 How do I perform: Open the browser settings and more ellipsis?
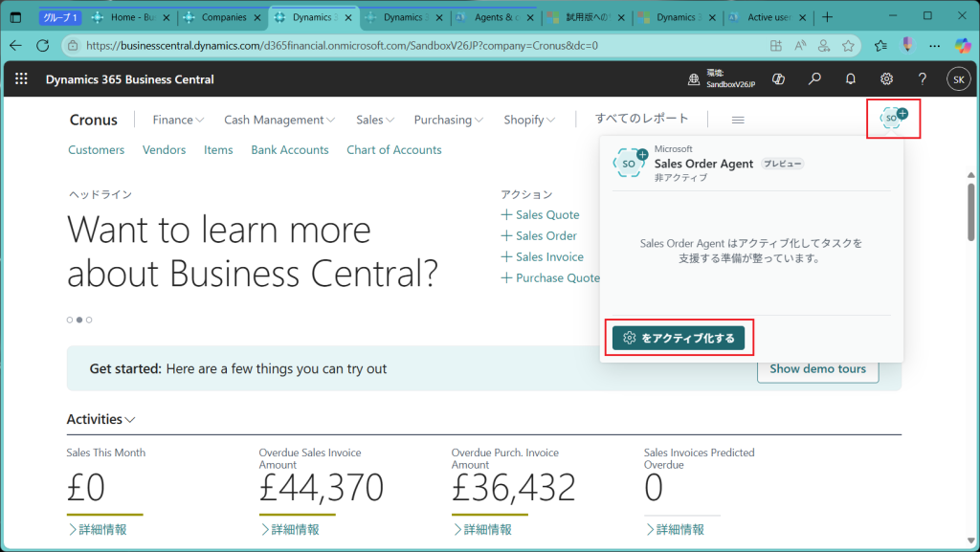coord(934,46)
